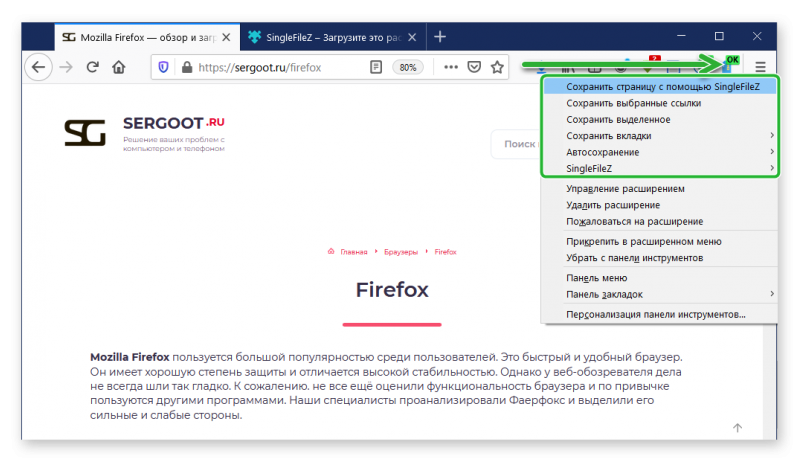The width and height of the screenshot is (800, 462).
Task: Click the breadcrumb home icon
Action: [x=331, y=251]
